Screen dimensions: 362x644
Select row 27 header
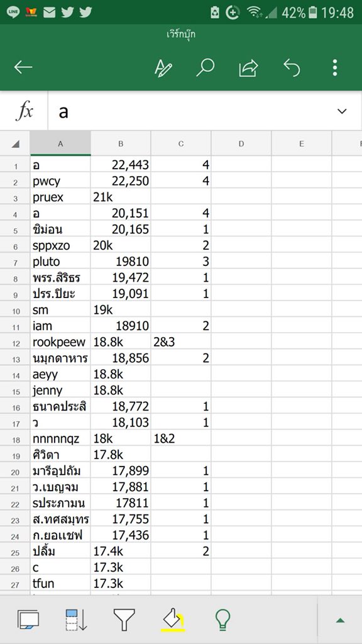(15, 584)
